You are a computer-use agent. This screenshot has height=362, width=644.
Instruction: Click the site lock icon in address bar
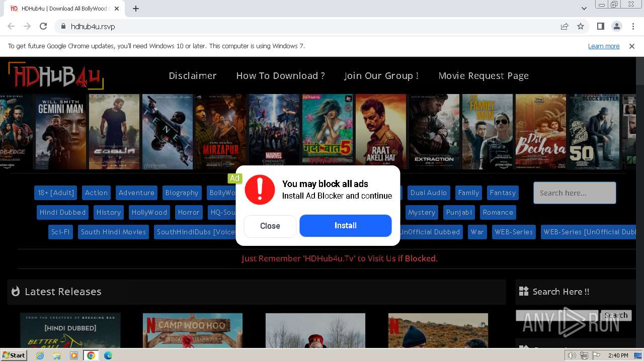pos(63,26)
